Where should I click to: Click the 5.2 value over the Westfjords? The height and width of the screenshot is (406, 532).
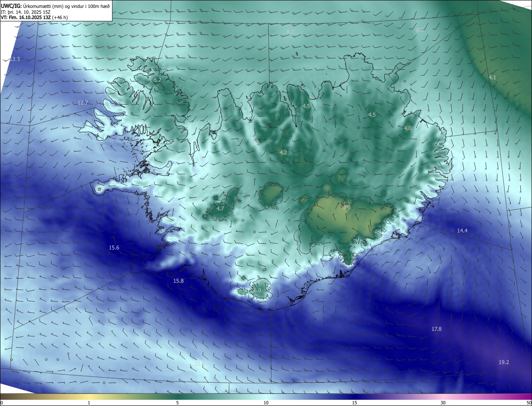(158, 80)
